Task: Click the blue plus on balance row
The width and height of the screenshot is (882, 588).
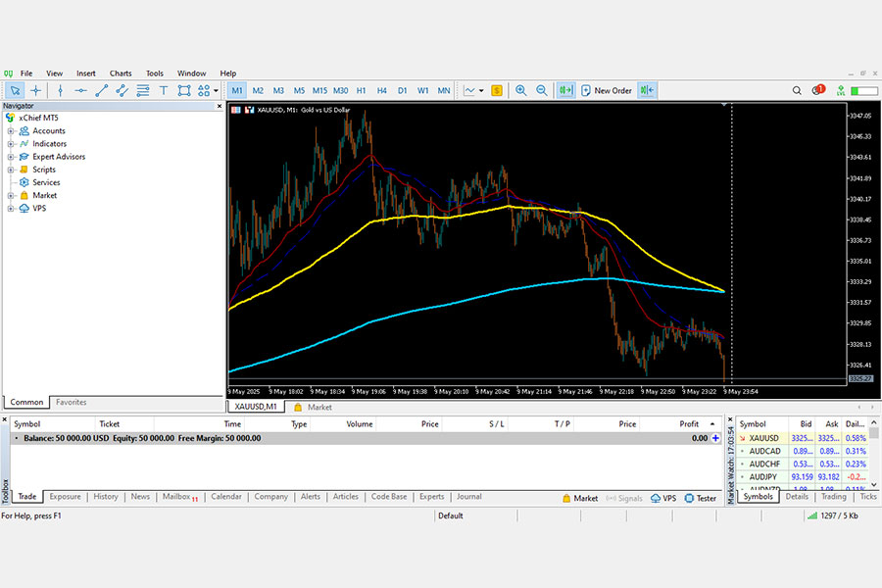Action: coord(715,438)
